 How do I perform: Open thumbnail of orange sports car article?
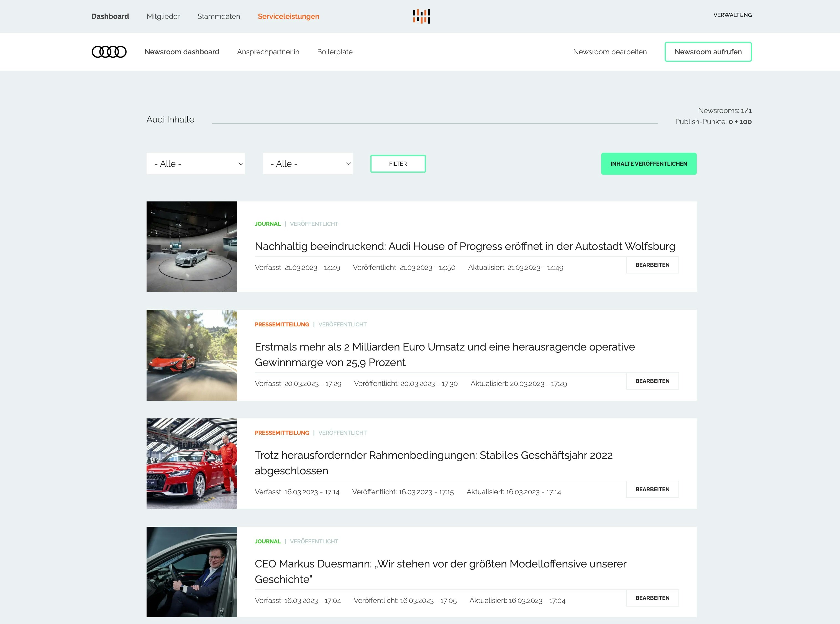pyautogui.click(x=192, y=355)
